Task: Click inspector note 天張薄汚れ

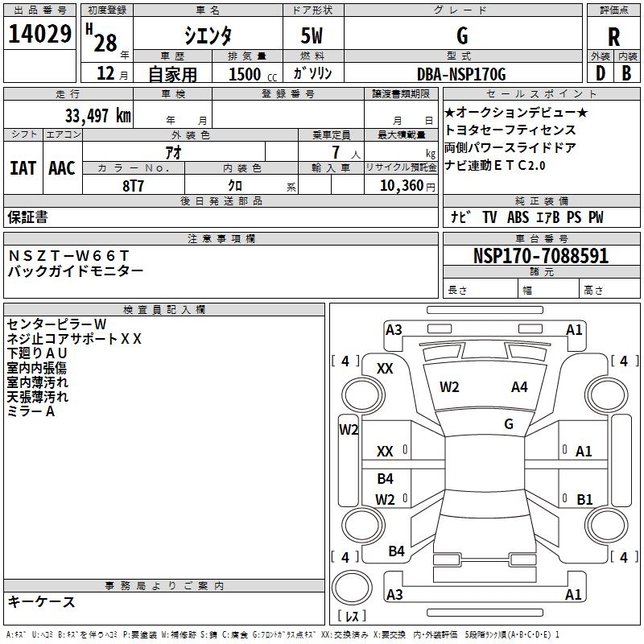Action: coord(37,397)
